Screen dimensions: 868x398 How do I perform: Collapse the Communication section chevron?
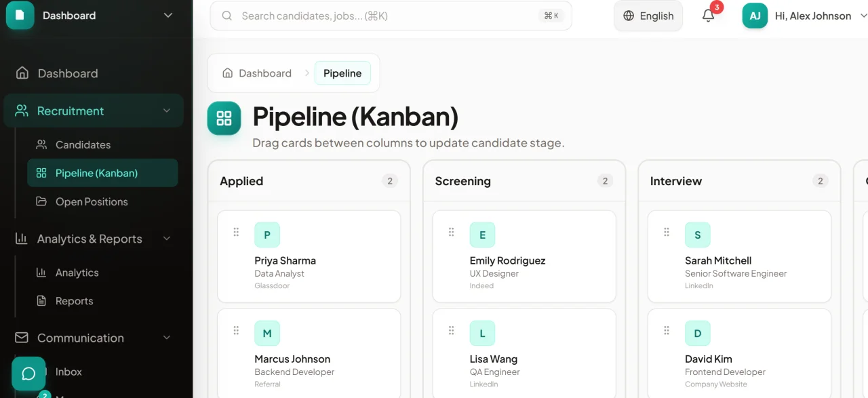point(167,338)
